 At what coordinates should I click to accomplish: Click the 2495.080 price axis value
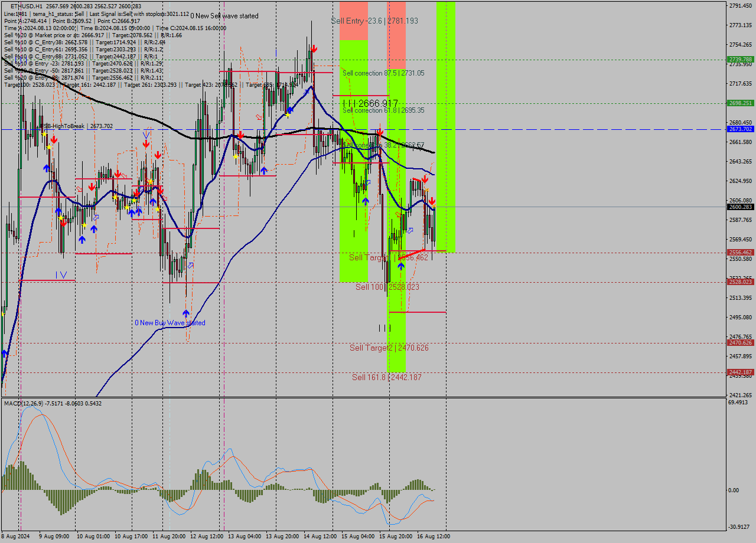[x=741, y=318]
